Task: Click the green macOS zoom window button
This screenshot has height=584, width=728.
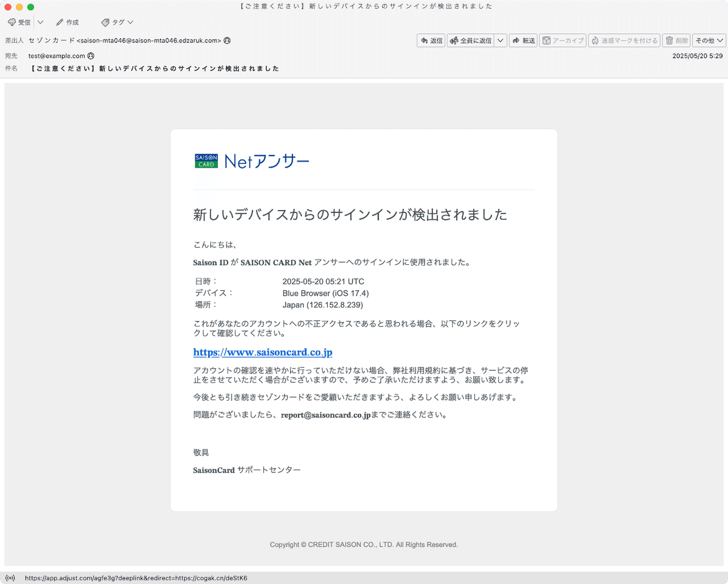Action: [31, 7]
